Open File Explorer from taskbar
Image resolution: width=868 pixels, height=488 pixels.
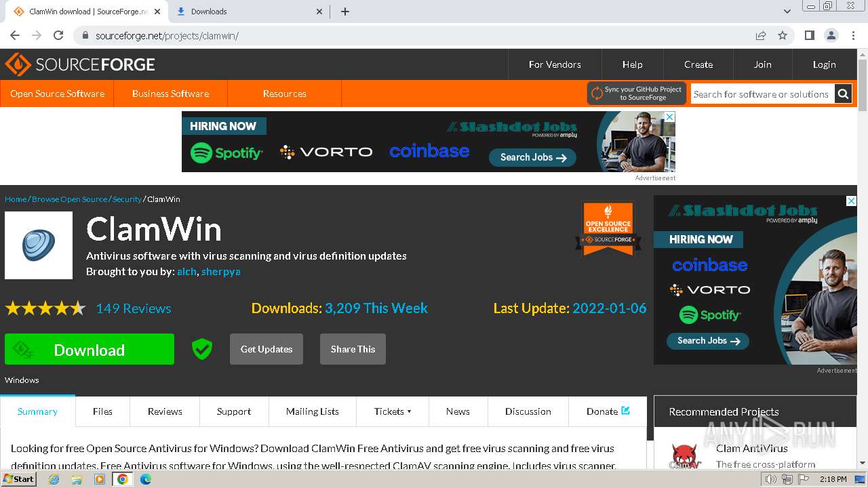[x=77, y=479]
